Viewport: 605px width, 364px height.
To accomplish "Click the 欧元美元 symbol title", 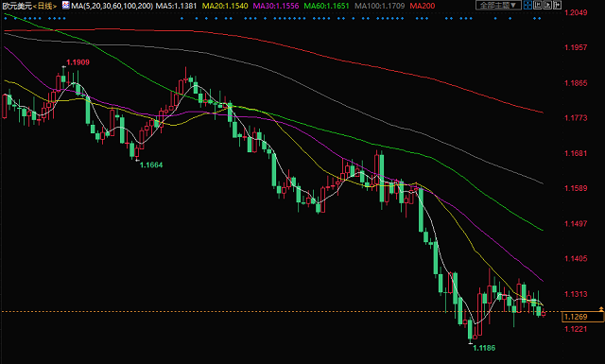I will pyautogui.click(x=17, y=6).
